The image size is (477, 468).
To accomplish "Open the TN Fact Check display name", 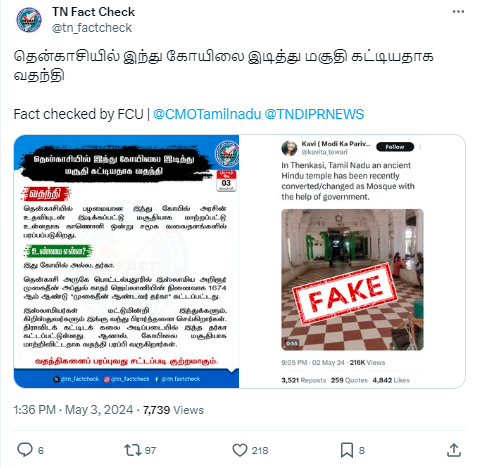I will (93, 12).
